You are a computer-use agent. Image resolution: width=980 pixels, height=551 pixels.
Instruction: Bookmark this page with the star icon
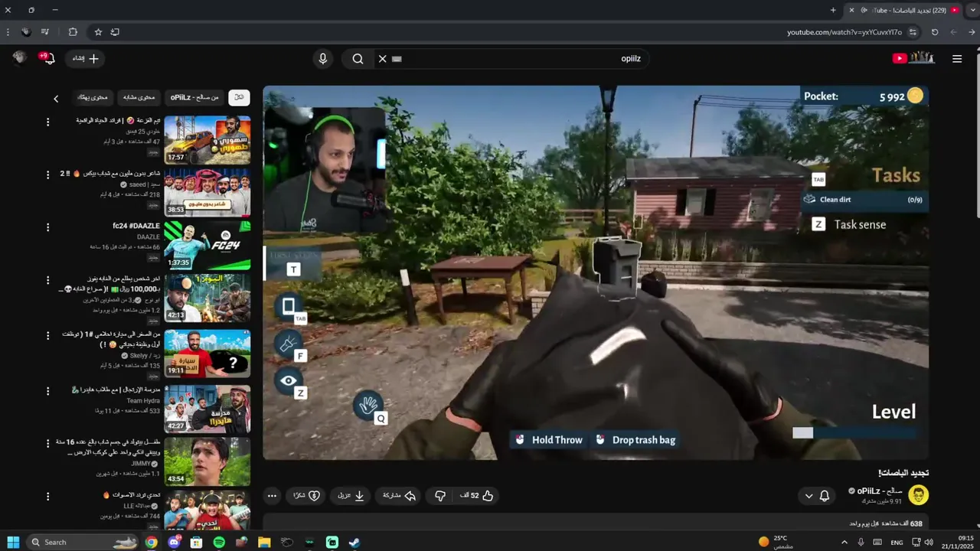98,32
